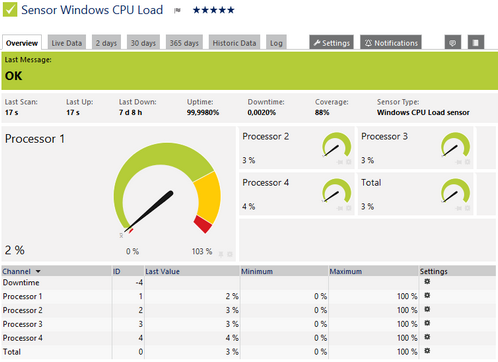Open the 365 days tab
This screenshot has width=498, height=362.
(x=184, y=43)
